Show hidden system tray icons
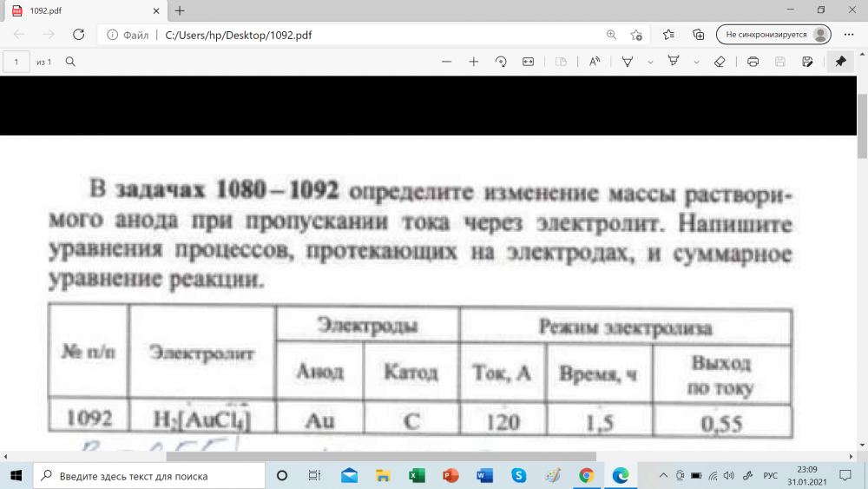The image size is (868, 489). tap(664, 476)
